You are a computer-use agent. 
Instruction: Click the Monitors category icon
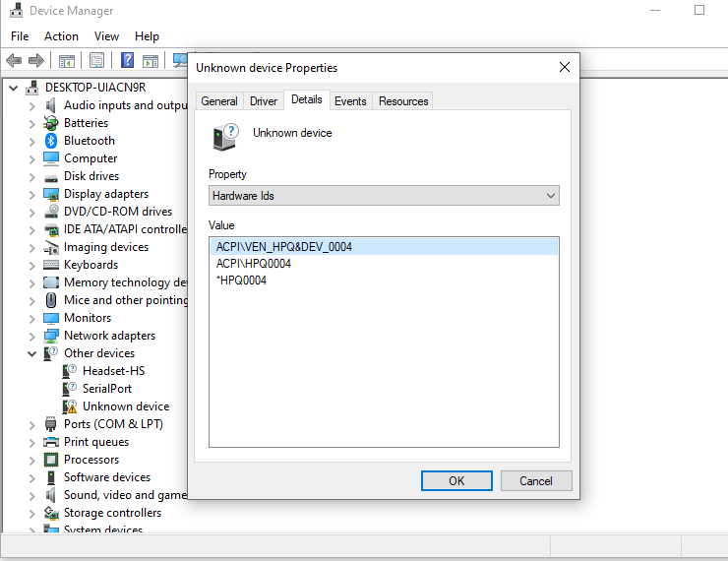(x=50, y=318)
